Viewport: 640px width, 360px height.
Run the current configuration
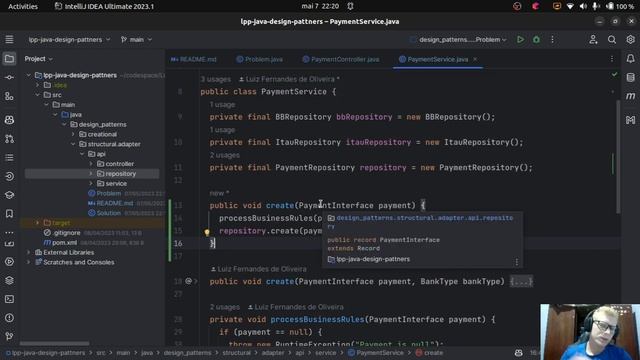520,40
